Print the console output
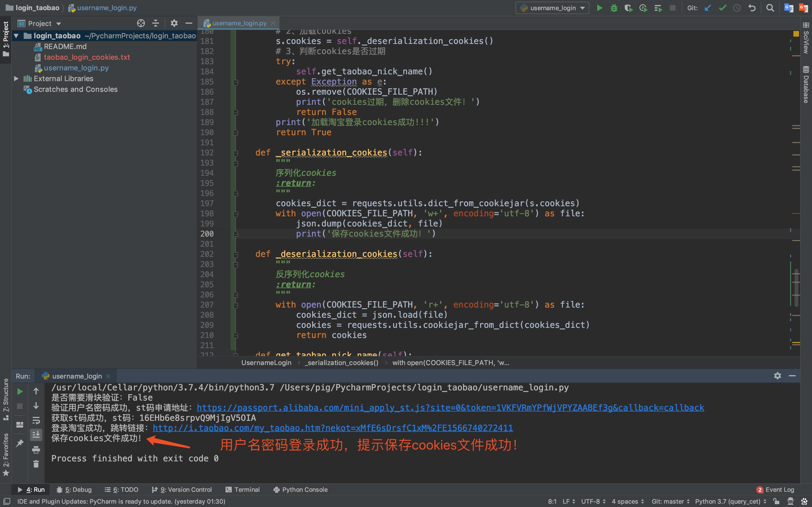 coord(36,449)
